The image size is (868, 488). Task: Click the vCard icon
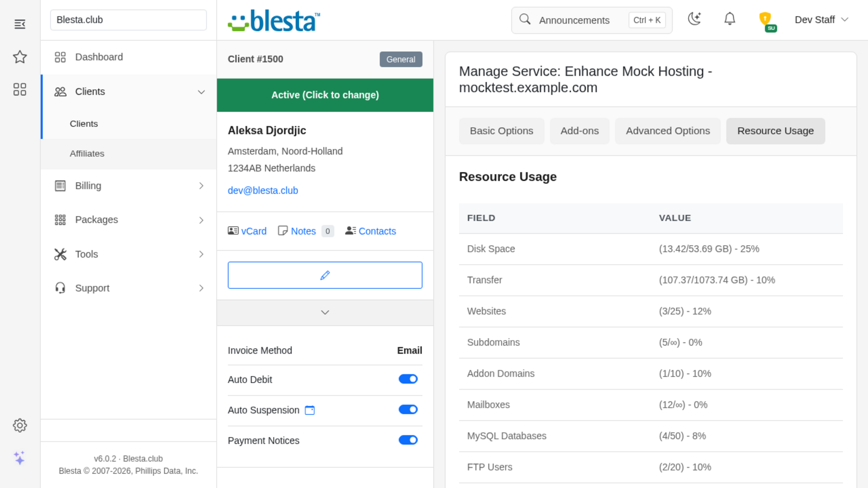233,231
